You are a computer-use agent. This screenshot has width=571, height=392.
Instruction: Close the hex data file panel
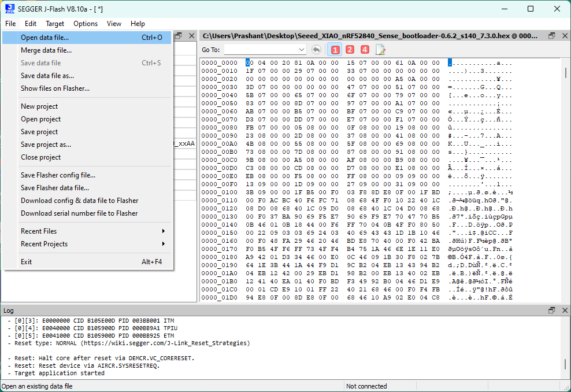click(x=565, y=36)
